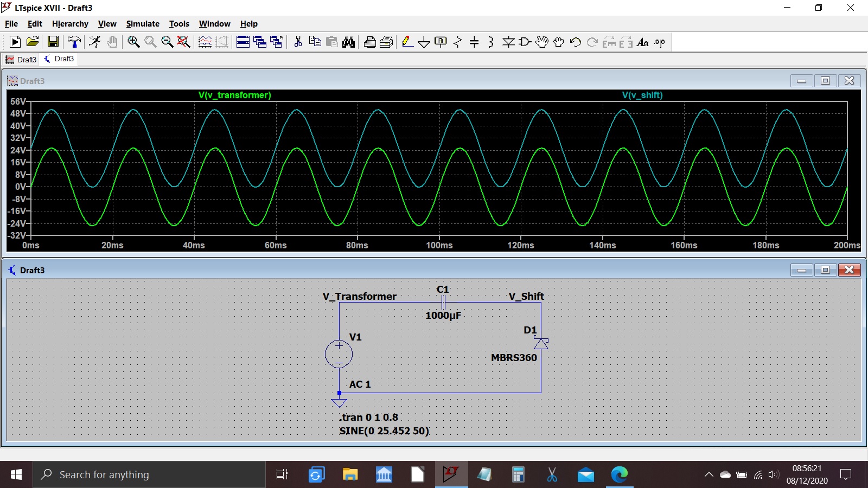Click the SINE(0 25.452 50) text

[384, 431]
